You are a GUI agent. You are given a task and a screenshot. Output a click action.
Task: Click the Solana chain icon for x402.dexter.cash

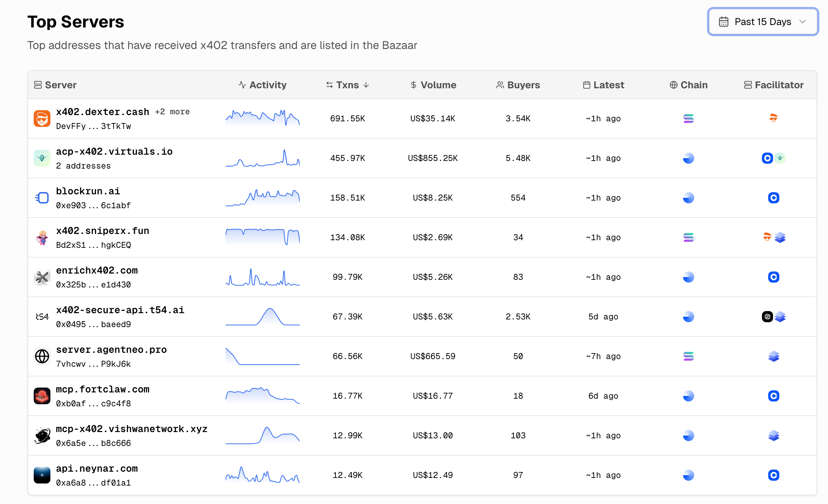tap(688, 119)
